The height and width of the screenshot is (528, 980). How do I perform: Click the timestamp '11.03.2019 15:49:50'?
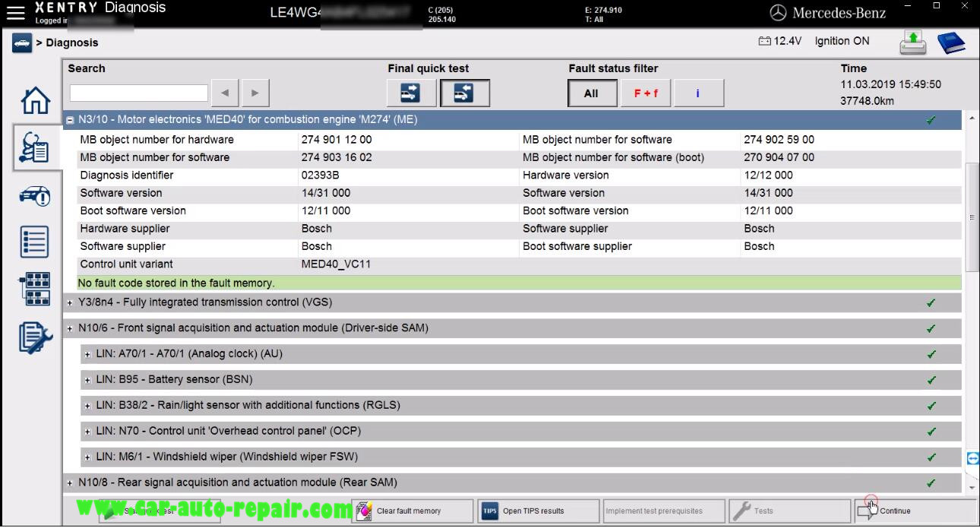point(890,84)
